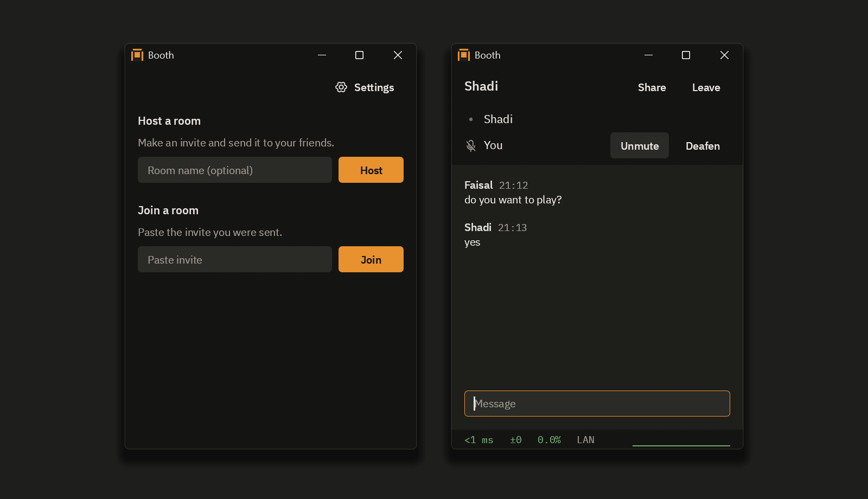
Task: Click the 'Join a room' heading
Action: click(168, 210)
